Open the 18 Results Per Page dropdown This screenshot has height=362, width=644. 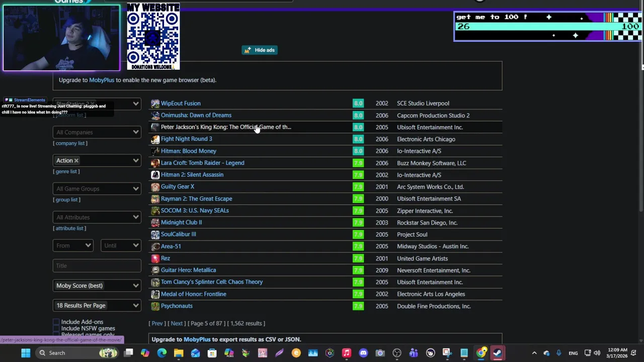97,305
